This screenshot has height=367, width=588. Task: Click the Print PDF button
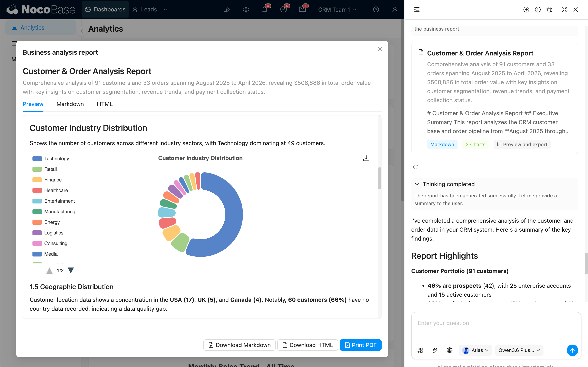click(x=360, y=345)
